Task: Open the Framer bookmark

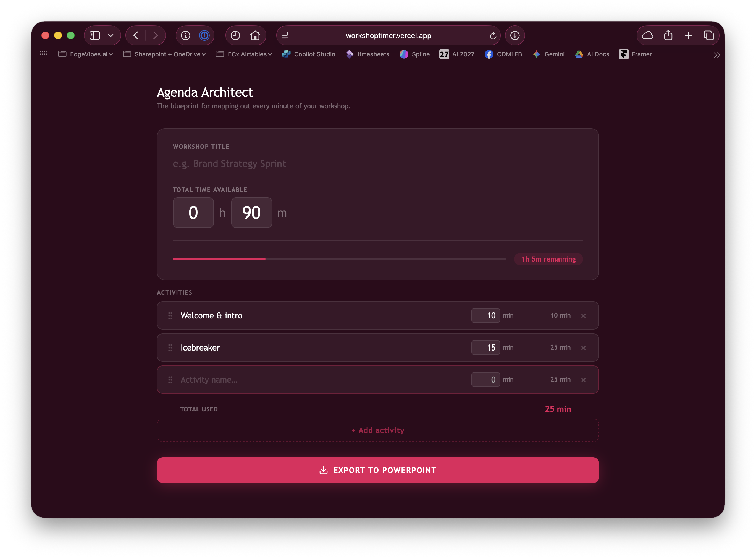Action: 635,54
